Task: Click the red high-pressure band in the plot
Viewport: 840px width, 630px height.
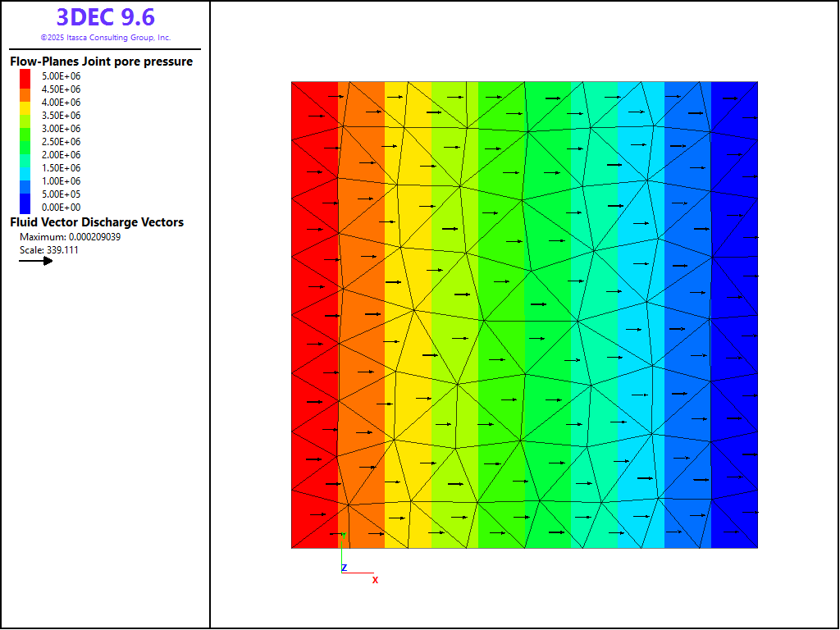Action: 314,312
